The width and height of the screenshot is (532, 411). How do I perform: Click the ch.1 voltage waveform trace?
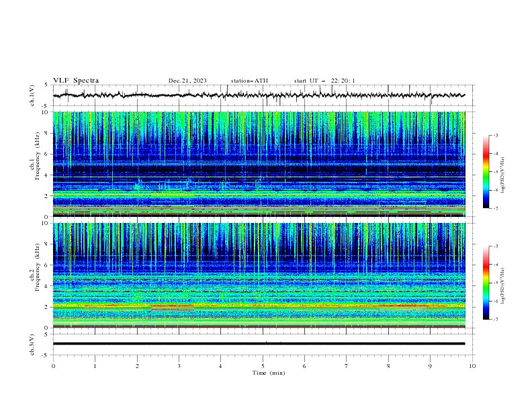coord(259,95)
